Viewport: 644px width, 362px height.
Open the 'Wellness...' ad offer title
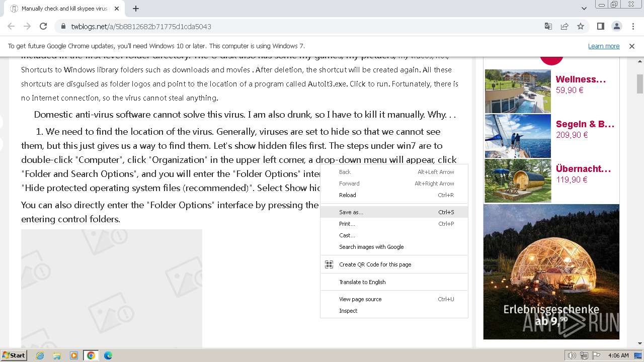click(581, 79)
